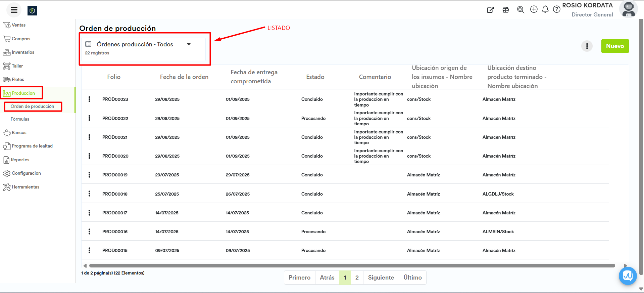Click the external link icon in header
Image resolution: width=644 pixels, height=293 pixels.
point(490,10)
